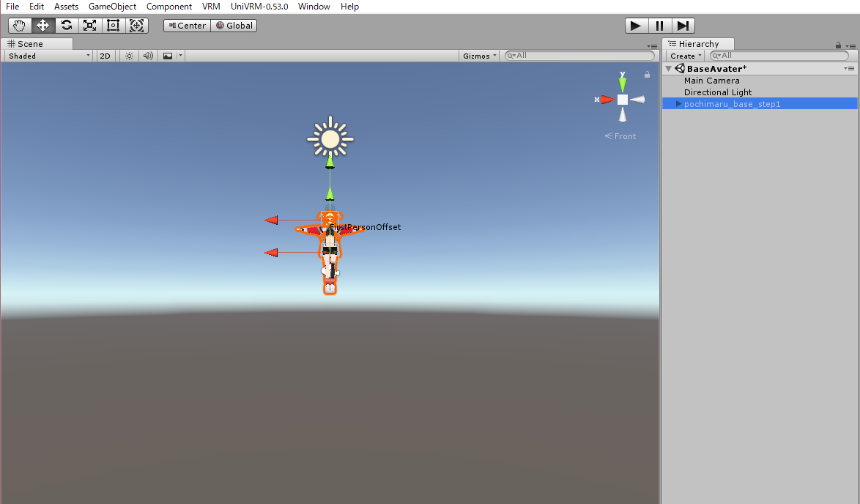This screenshot has height=504, width=860.
Task: Select the Rect transform tool
Action: pyautogui.click(x=113, y=26)
